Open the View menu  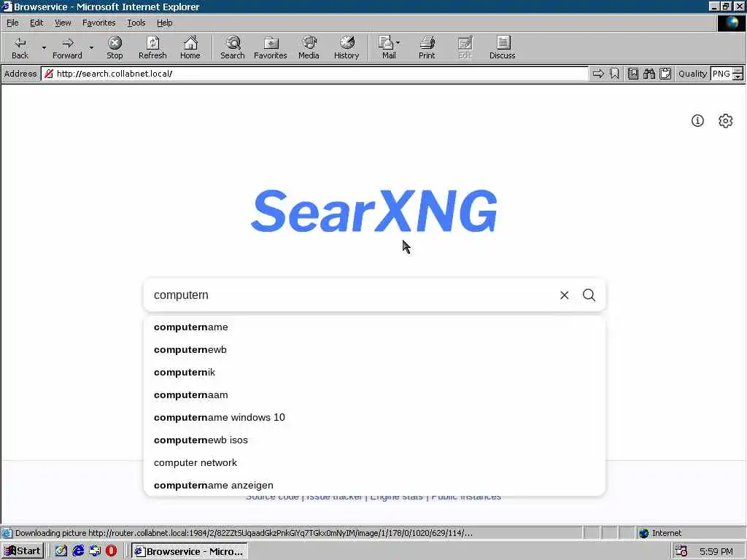(63, 23)
